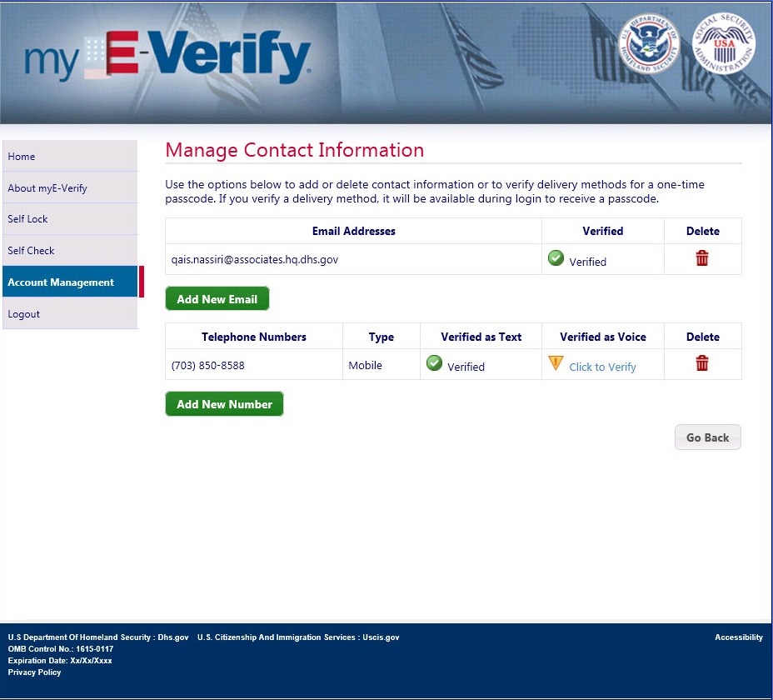This screenshot has height=700, width=773.
Task: Go to Self Check in the sidebar
Action: [70, 251]
